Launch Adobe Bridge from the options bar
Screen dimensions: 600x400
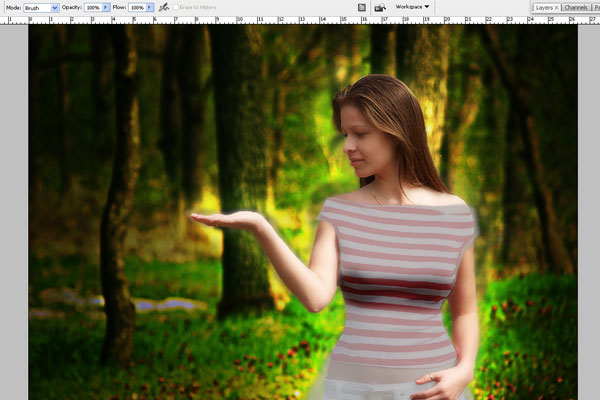click(380, 7)
